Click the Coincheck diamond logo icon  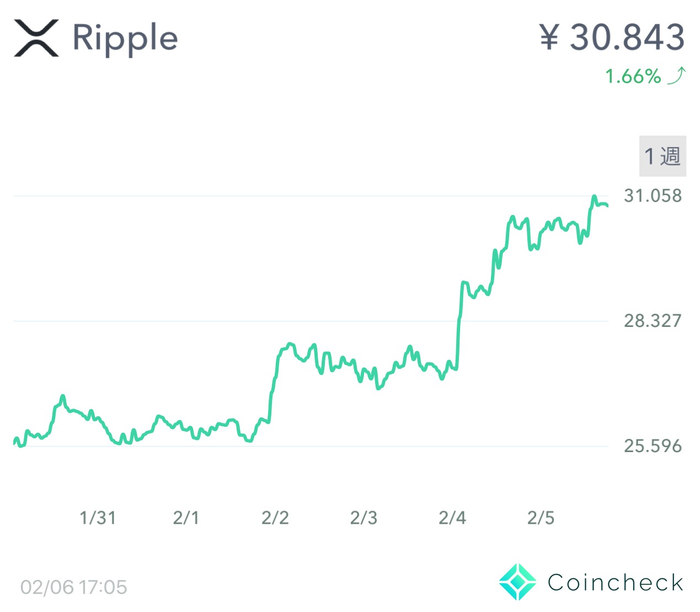click(x=517, y=582)
